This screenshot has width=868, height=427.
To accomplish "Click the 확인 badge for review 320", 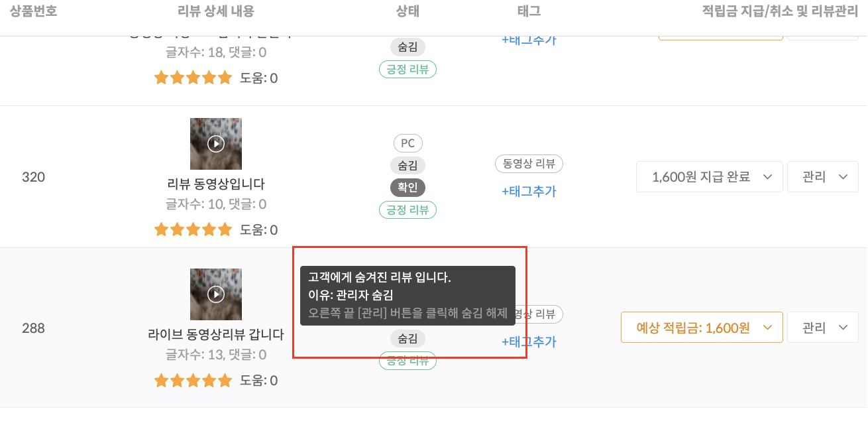I will [407, 187].
